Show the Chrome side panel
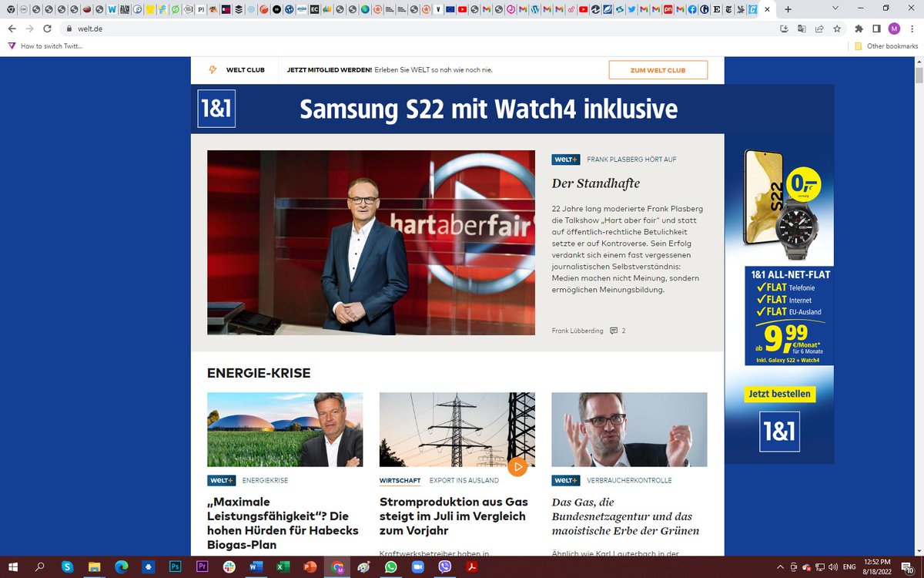Viewport: 924px width, 578px height. click(876, 29)
